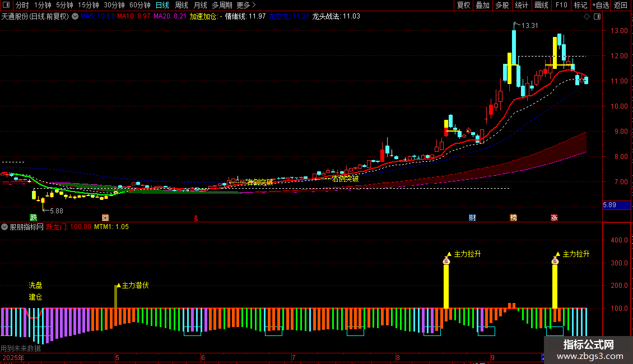Click the 2025年 label on time axis
This screenshot has height=364, width=633.
13,358
